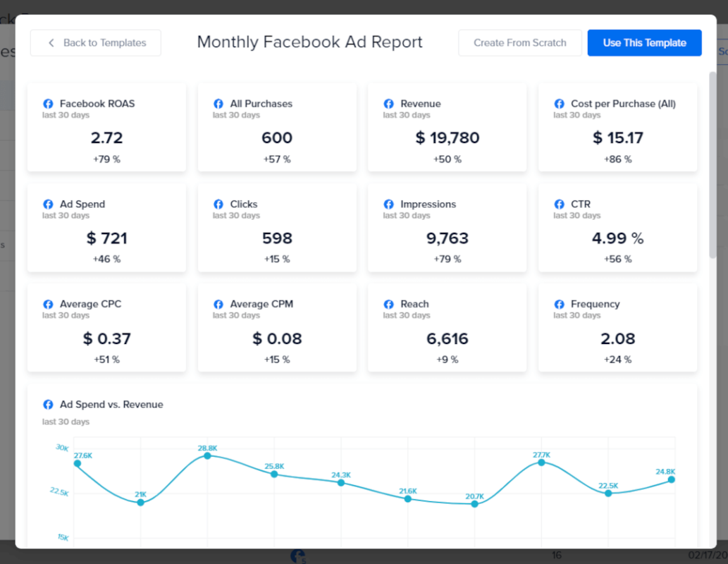Click Facebook icon on CTR card
This screenshot has height=564, width=728.
click(x=560, y=204)
